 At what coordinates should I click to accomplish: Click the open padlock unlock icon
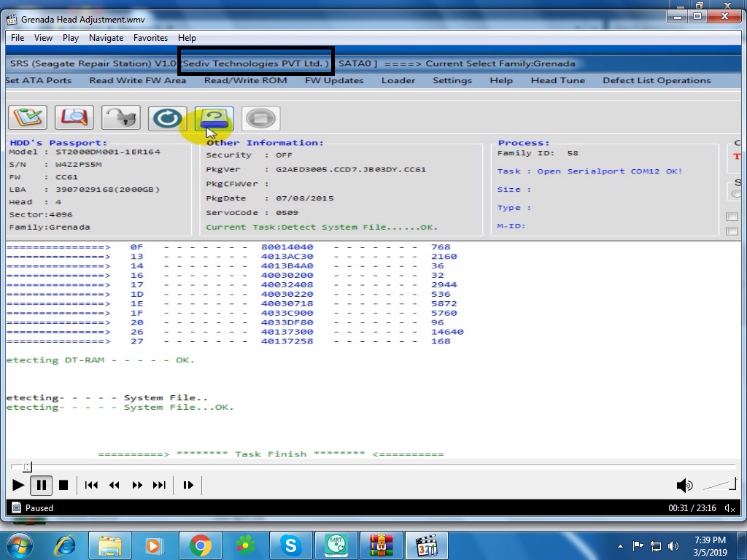pos(120,117)
